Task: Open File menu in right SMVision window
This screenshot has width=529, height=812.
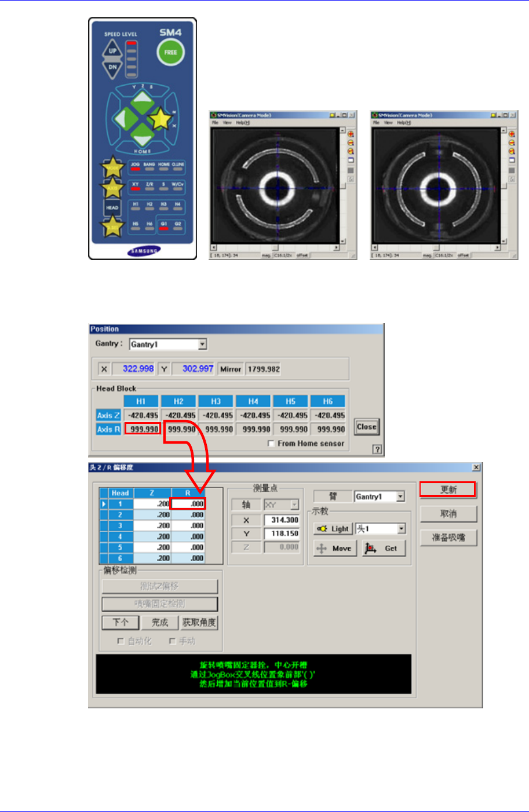Action: 375,123
